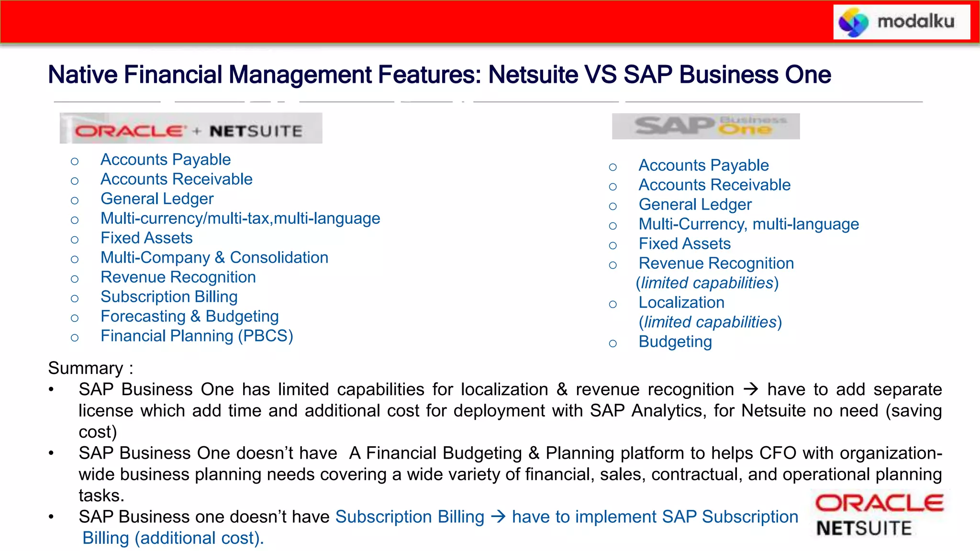Click SAP's Revenue Recognition item

coord(716,264)
